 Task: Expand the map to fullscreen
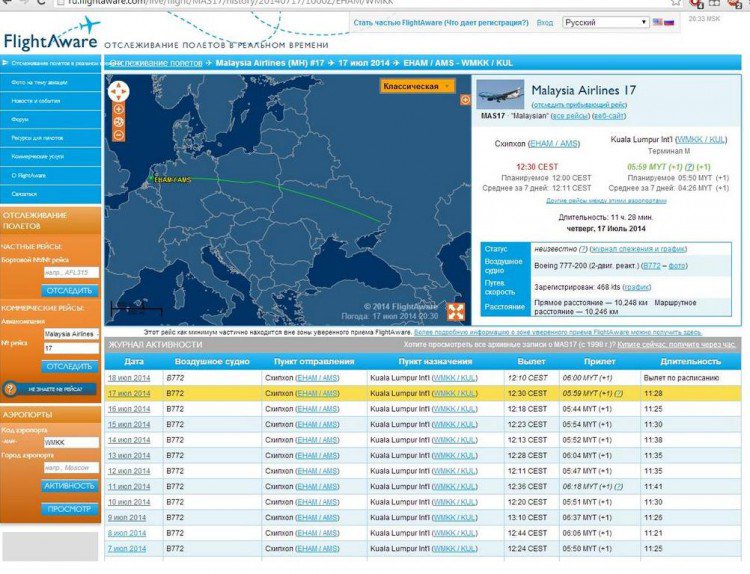pyautogui.click(x=455, y=312)
